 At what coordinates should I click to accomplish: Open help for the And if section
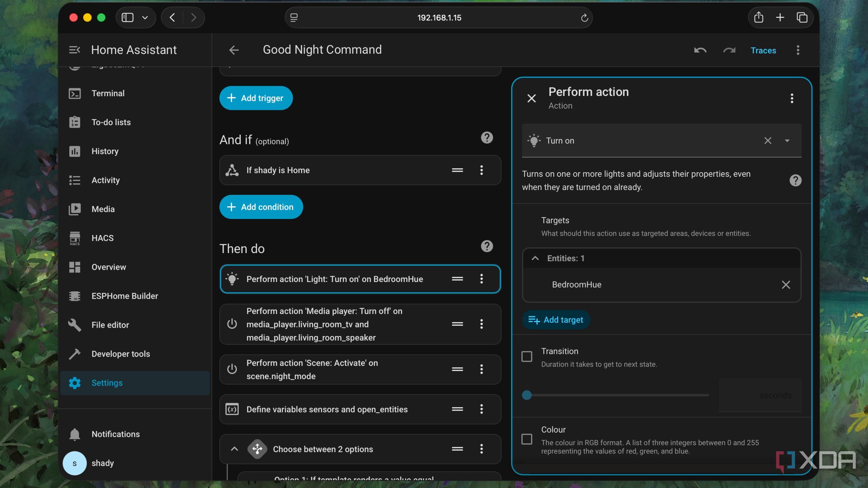pos(487,138)
